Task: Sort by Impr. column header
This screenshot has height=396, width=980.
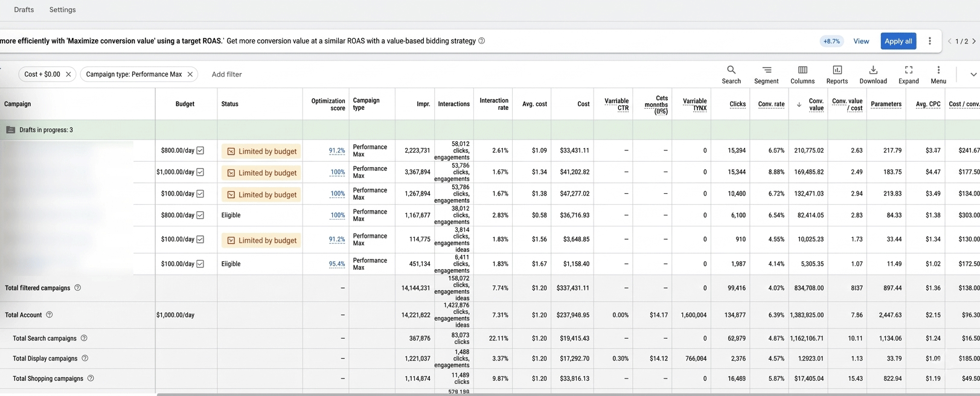Action: tap(423, 104)
